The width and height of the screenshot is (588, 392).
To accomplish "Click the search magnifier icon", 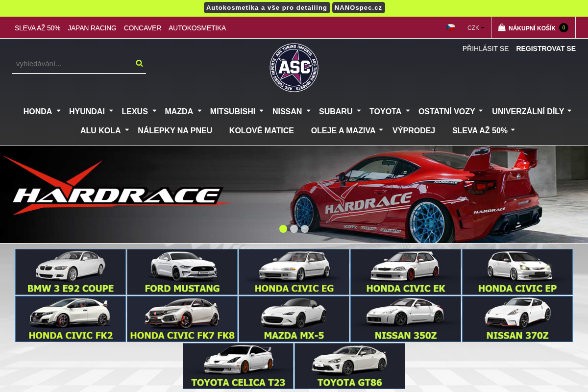I will tap(139, 63).
